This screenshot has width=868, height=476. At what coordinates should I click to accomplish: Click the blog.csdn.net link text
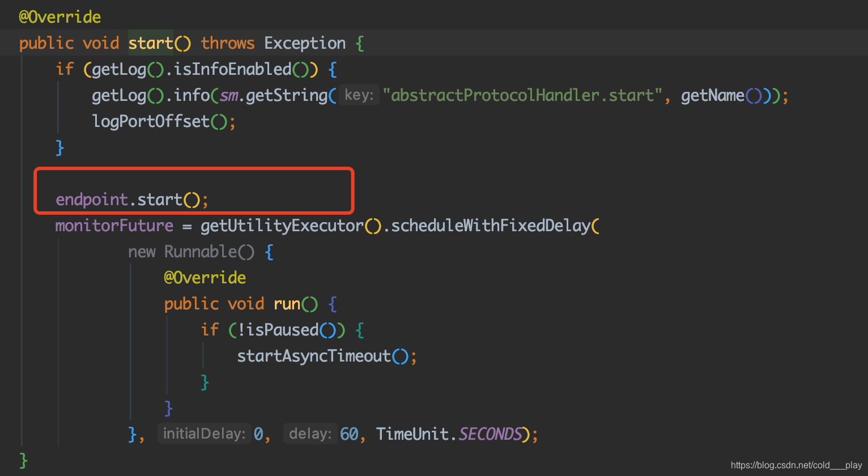(797, 465)
